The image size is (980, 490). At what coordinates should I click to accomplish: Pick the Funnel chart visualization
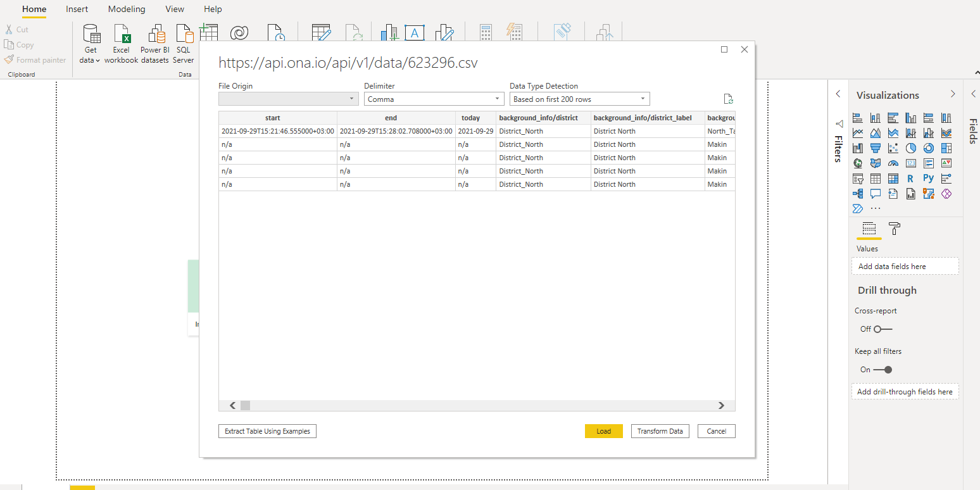coord(875,148)
